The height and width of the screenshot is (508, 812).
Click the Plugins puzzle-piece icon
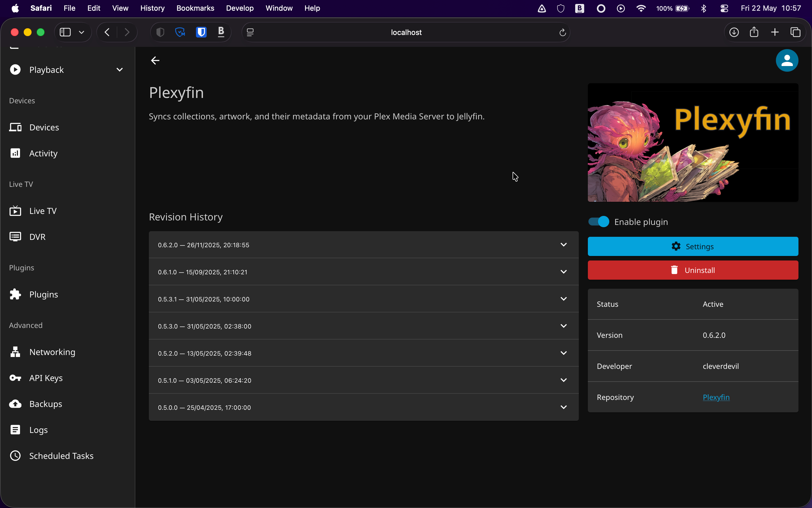click(15, 294)
